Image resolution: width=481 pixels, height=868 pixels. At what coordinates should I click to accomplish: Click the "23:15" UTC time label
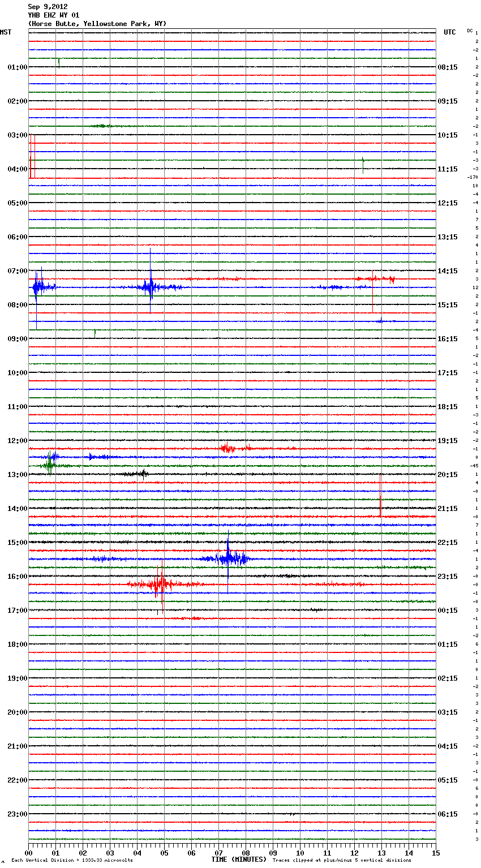448,577
